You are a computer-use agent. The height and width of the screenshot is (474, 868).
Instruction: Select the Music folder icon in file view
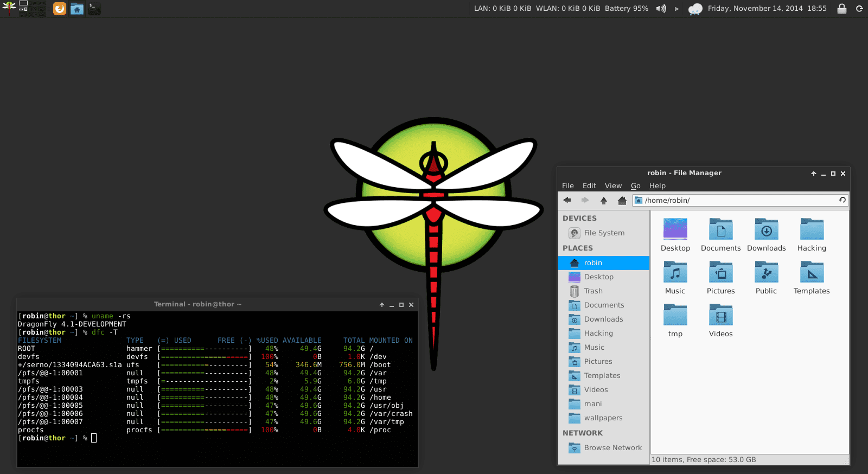click(675, 272)
